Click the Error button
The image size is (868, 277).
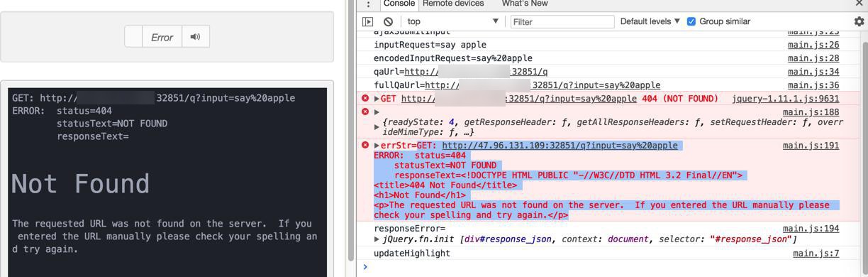162,37
